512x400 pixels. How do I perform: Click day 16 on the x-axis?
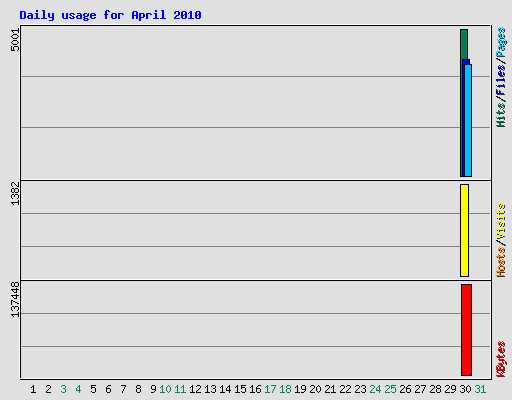[255, 389]
